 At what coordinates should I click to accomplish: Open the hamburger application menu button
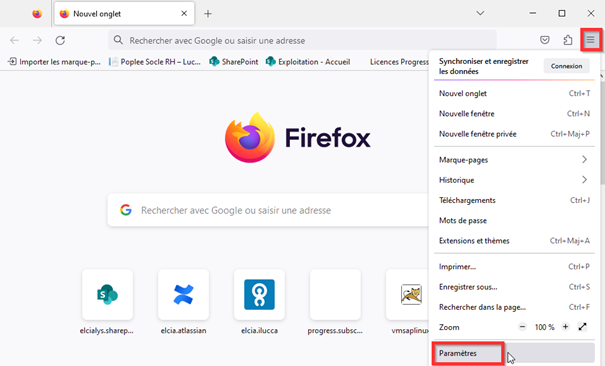point(590,40)
